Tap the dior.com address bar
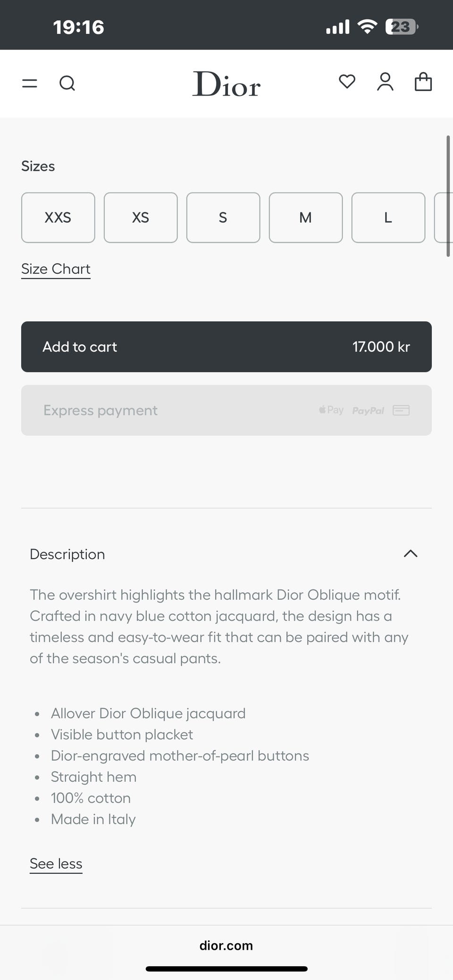This screenshot has height=980, width=453. click(x=226, y=946)
